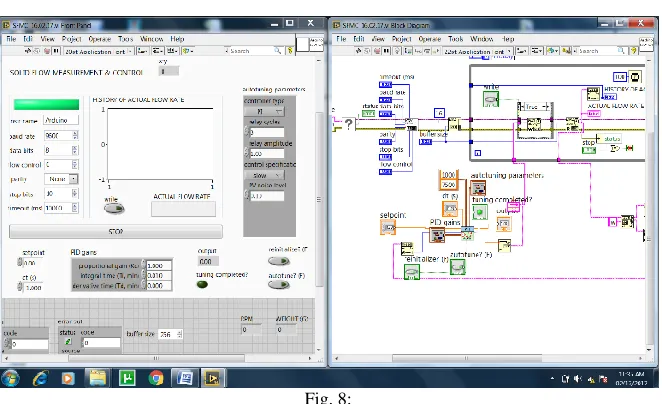Image resolution: width=662 pixels, height=404 pixels.
Task: Open Window menu in Block Diagram
Action: (x=482, y=39)
